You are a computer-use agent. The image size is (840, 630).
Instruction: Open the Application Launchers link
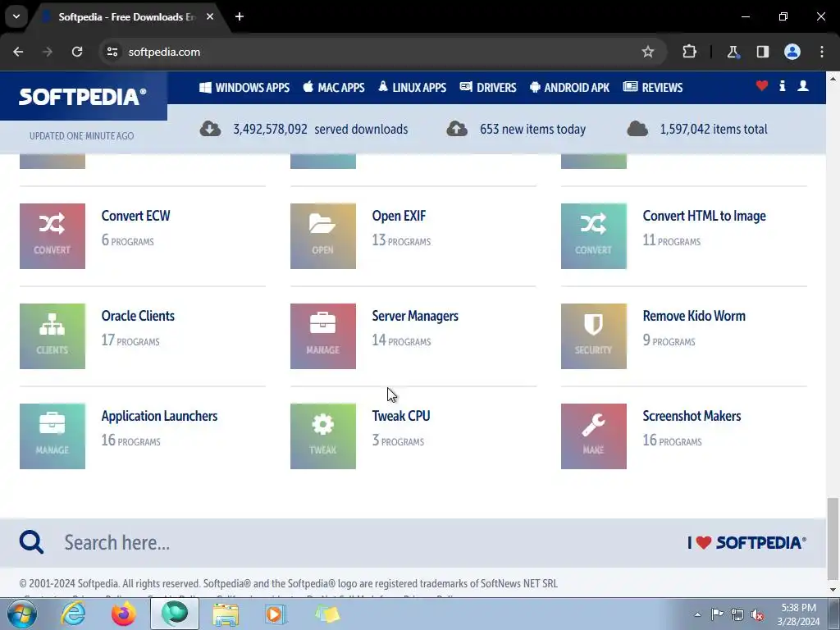click(160, 416)
